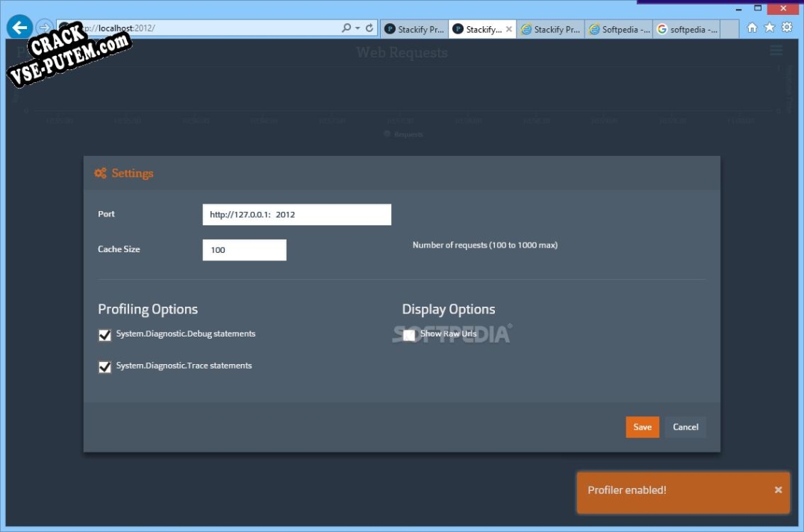Cancel the Settings dialog
Image resolution: width=804 pixels, height=532 pixels.
coord(685,428)
